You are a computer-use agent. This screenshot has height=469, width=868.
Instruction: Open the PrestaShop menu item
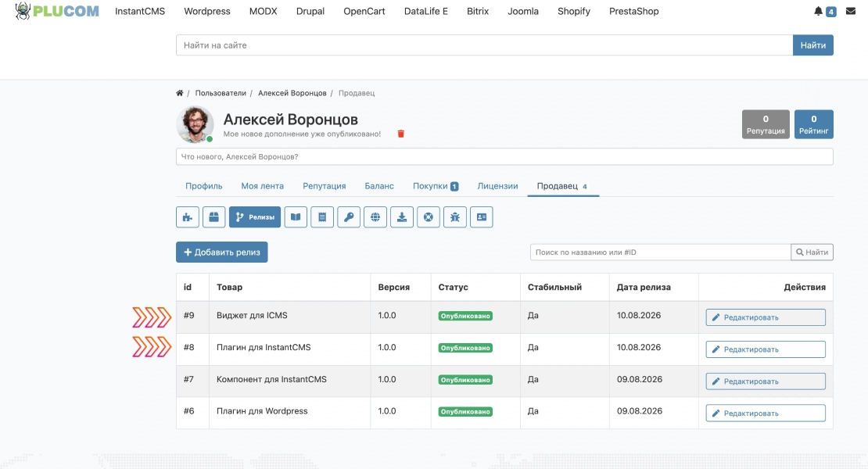[634, 11]
